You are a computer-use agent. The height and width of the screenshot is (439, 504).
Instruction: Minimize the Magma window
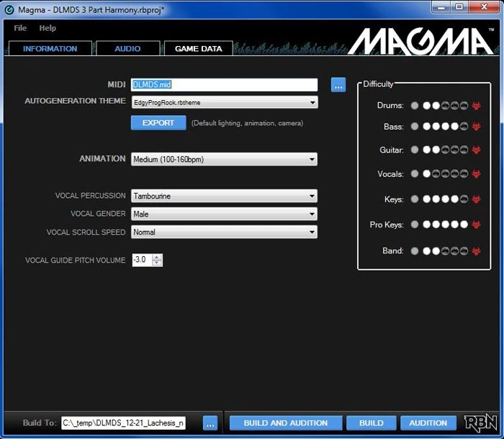point(441,7)
